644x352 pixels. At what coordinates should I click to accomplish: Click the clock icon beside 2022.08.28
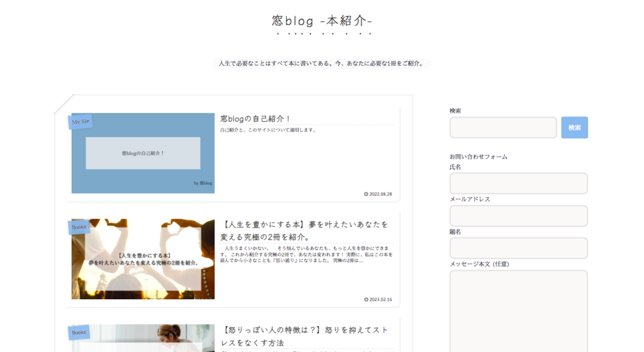366,194
